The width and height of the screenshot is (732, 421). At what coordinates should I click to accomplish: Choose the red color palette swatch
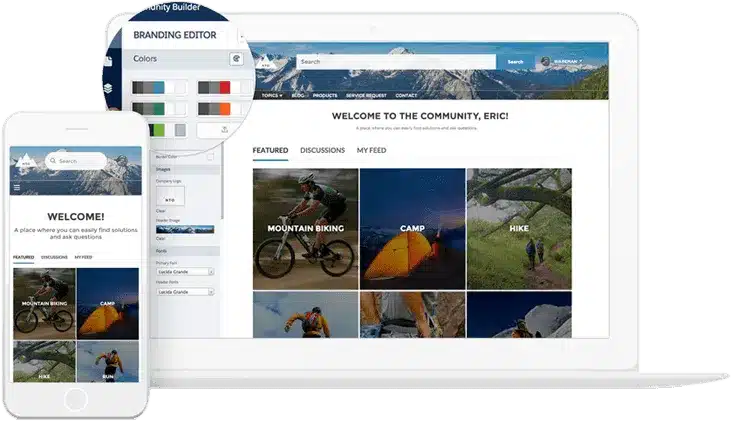click(224, 87)
